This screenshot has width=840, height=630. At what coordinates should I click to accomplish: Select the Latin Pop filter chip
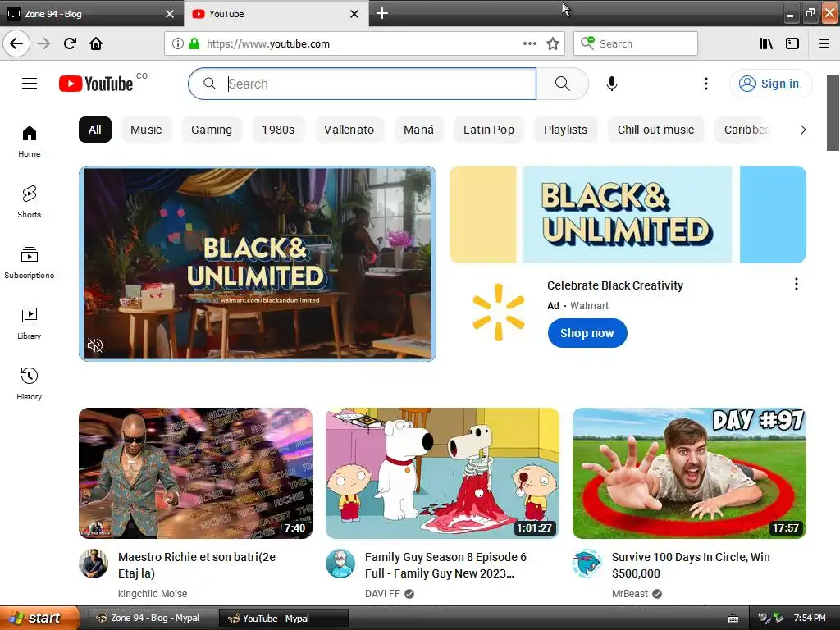tap(489, 130)
